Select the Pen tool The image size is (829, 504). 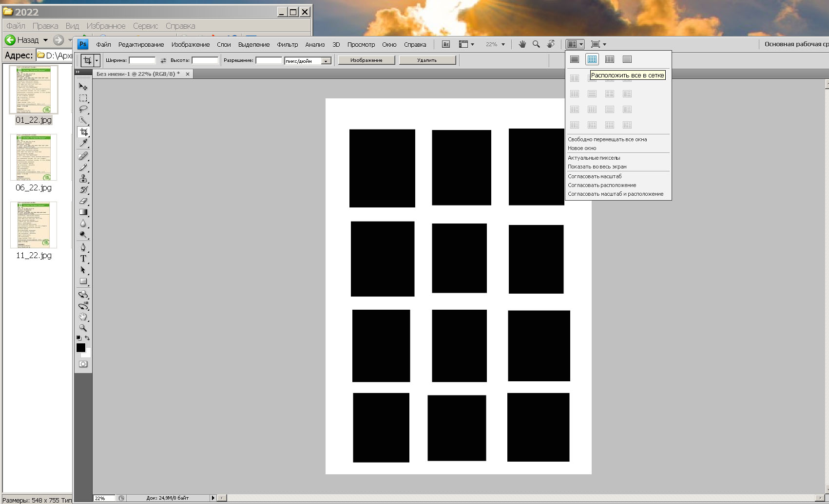83,247
